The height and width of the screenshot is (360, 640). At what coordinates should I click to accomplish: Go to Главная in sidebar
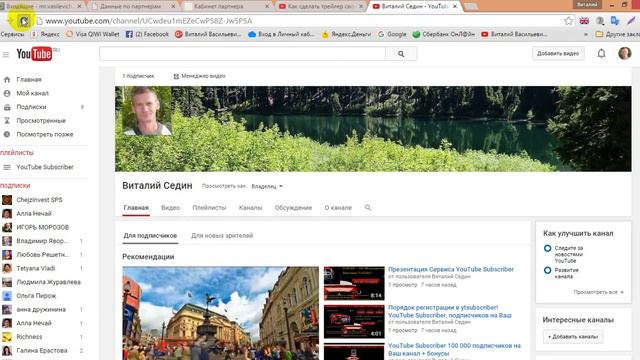(x=29, y=80)
